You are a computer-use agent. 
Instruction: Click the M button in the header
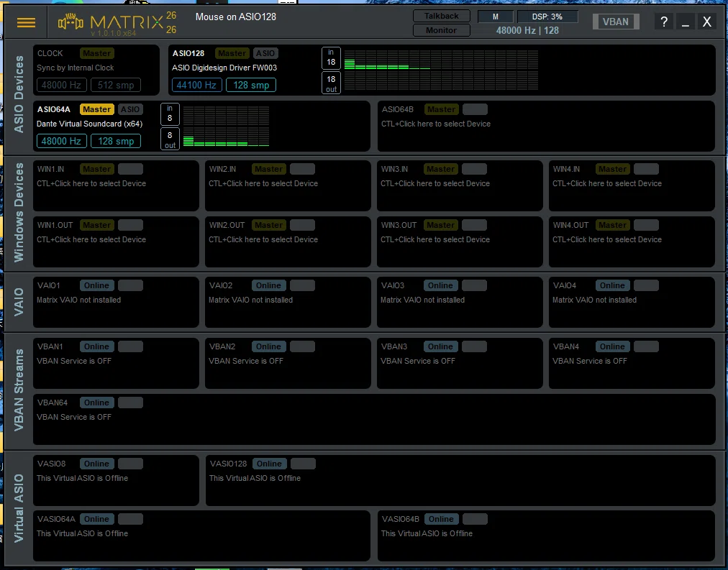point(496,17)
